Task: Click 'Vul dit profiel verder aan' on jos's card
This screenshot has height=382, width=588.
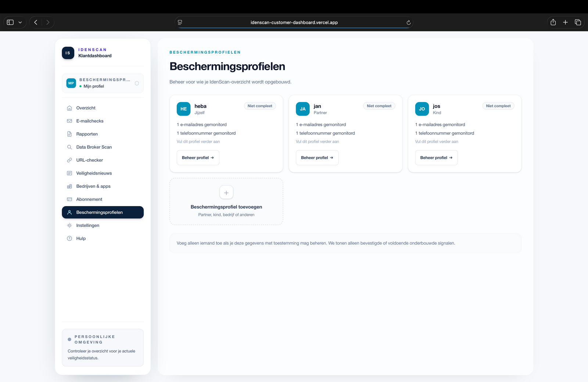Action: [x=437, y=141]
